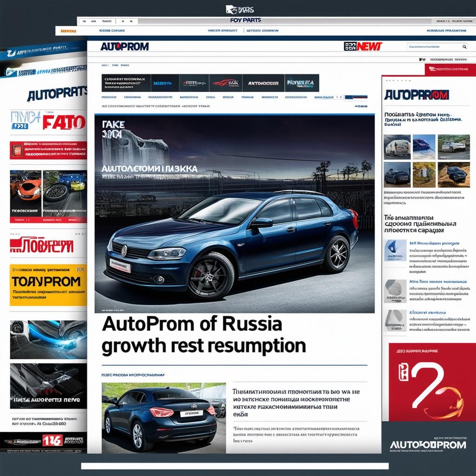476x476 pixels.
Task: Click the red FATO banner text
Action: pyautogui.click(x=64, y=123)
